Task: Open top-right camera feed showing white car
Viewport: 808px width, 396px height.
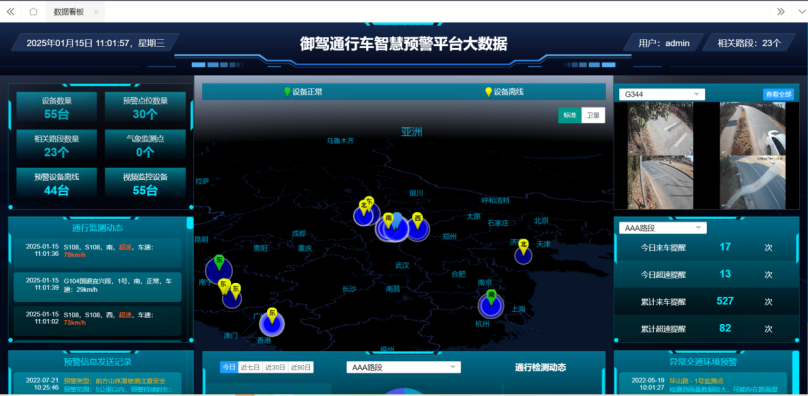Action: (x=752, y=128)
